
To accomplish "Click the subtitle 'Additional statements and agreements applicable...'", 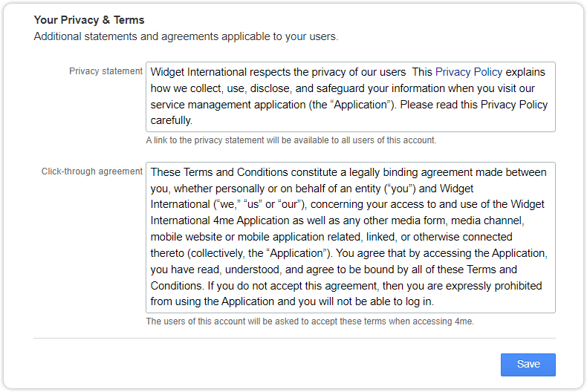I will 186,36.
